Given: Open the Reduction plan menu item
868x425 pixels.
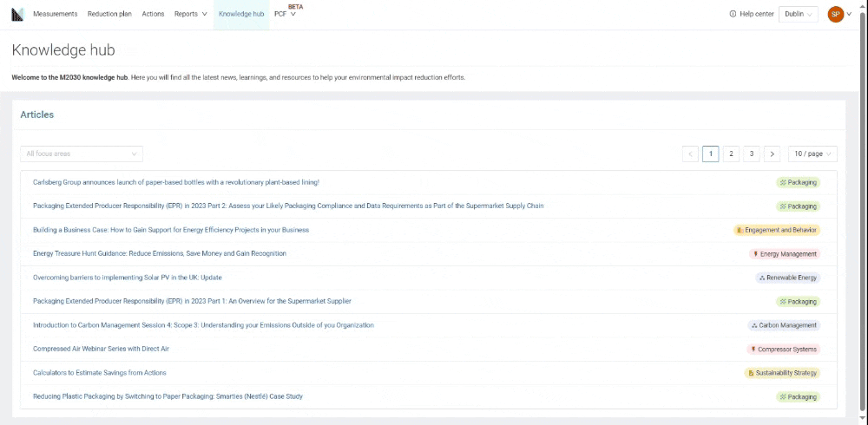Looking at the screenshot, I should [x=109, y=14].
